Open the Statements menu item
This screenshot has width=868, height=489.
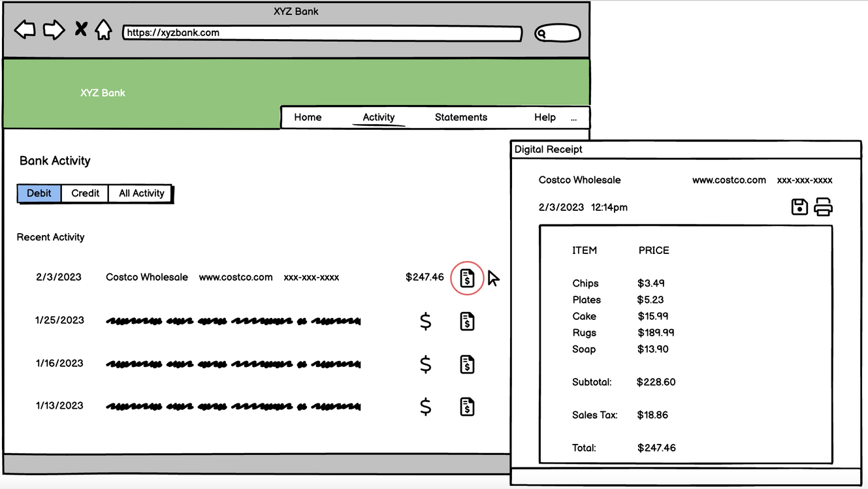coord(461,118)
